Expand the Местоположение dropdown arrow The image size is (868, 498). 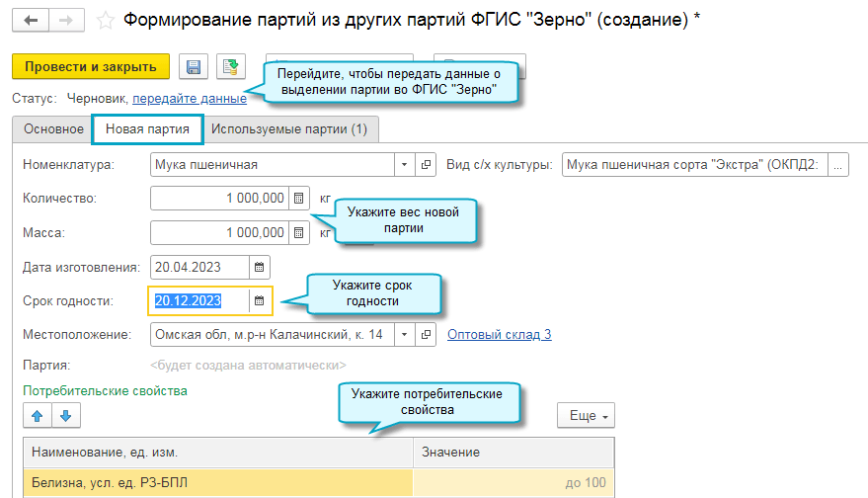pos(405,335)
